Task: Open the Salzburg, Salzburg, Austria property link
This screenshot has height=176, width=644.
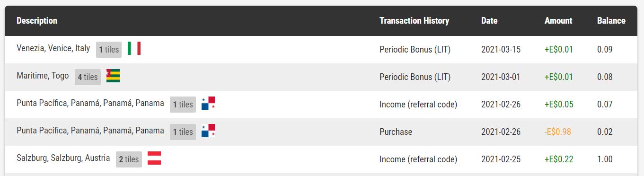Action: [63, 158]
